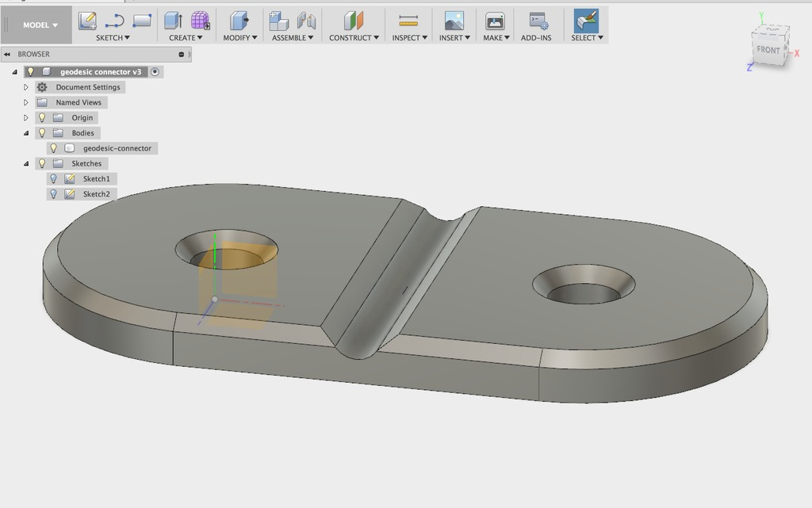The height and width of the screenshot is (508, 812).
Task: Click the Extrude icon under Create
Action: 171,20
